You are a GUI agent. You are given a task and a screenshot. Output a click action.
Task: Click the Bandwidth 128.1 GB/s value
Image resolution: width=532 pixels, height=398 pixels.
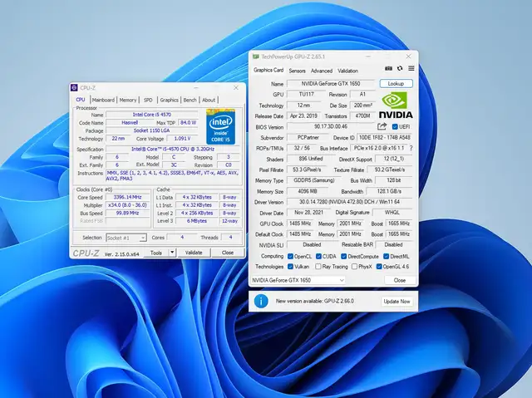(x=389, y=191)
